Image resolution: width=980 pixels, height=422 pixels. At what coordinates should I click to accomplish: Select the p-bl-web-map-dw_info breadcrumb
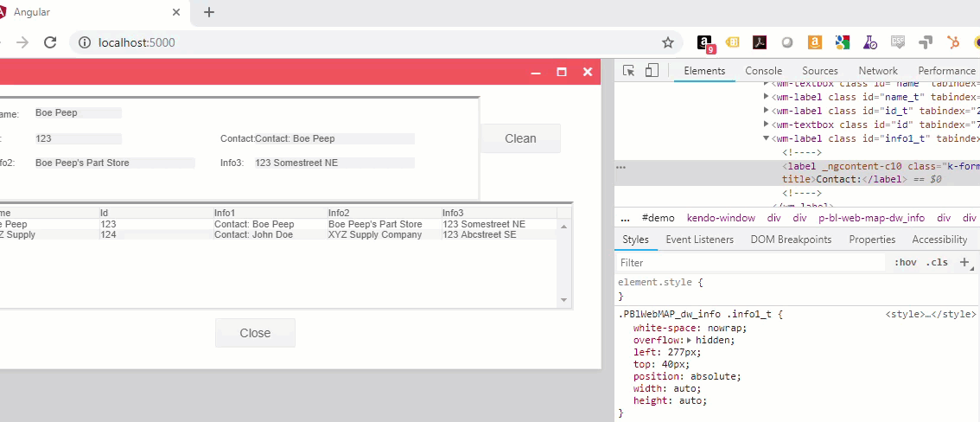[871, 218]
